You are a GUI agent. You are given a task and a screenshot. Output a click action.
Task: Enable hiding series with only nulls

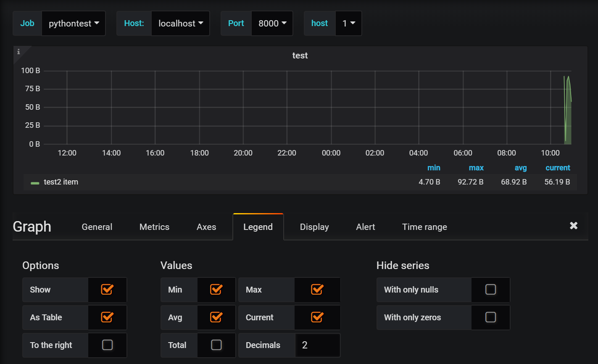pyautogui.click(x=490, y=290)
